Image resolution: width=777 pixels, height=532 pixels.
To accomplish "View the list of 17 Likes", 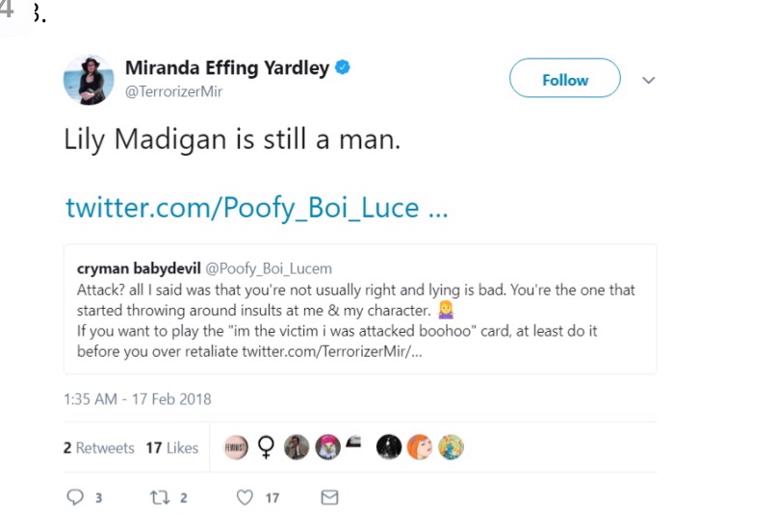I will point(172,447).
